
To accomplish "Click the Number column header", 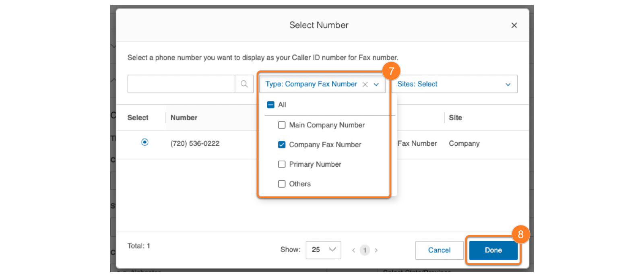I will (184, 118).
